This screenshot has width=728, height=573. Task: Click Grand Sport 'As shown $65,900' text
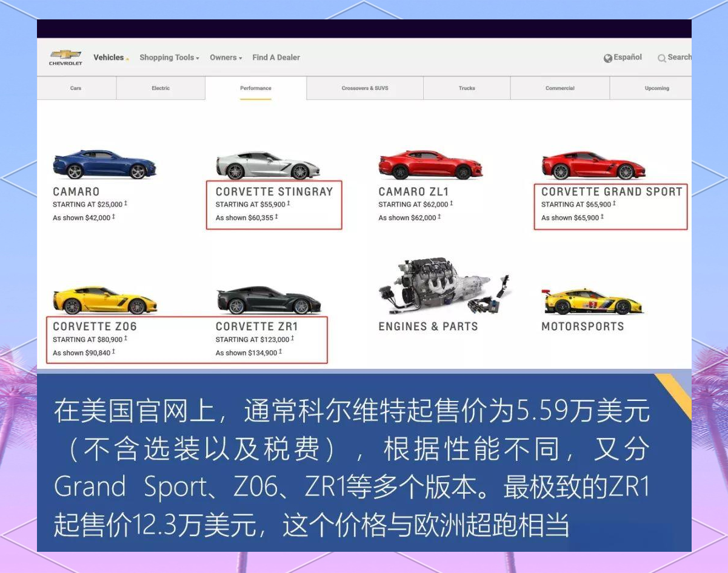tap(572, 217)
